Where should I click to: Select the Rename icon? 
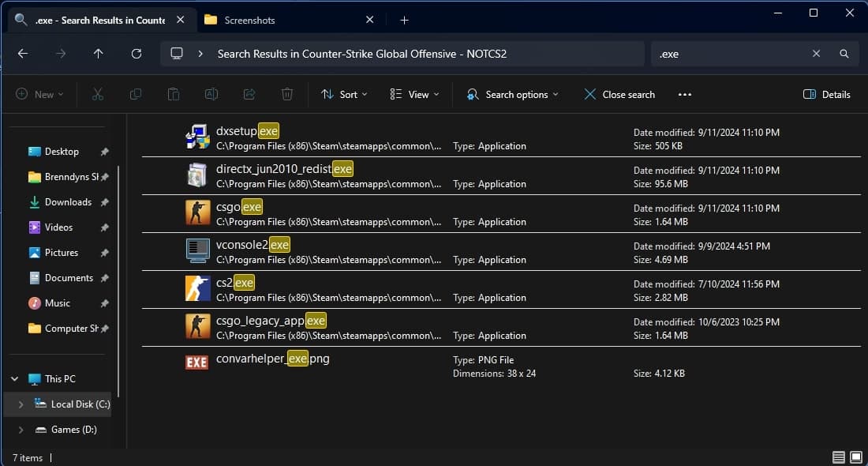click(211, 94)
